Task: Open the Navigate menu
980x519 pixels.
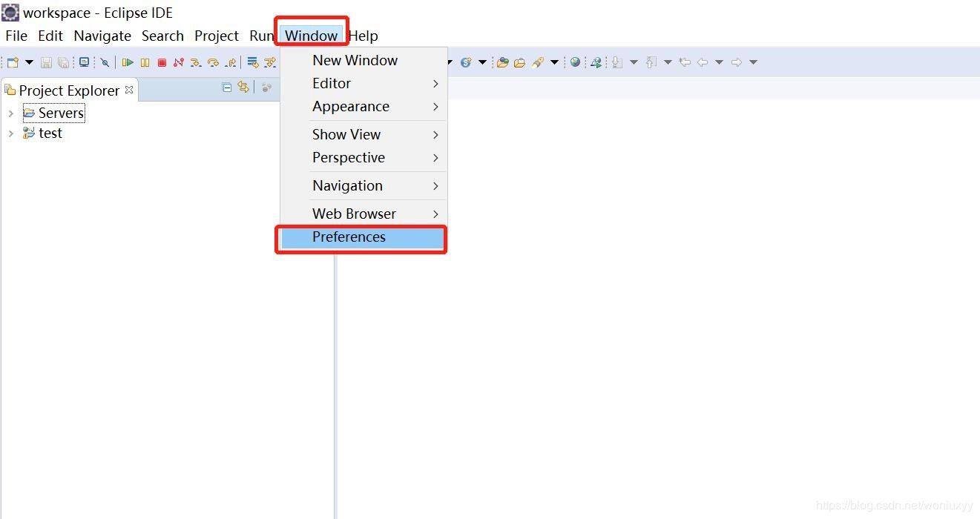Action: 102,36
